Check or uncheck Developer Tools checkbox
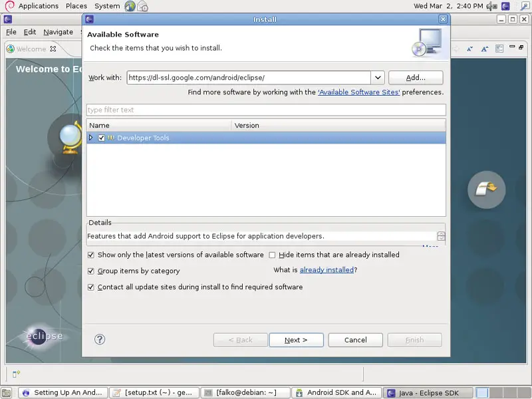This screenshot has height=399, width=532. click(x=101, y=138)
